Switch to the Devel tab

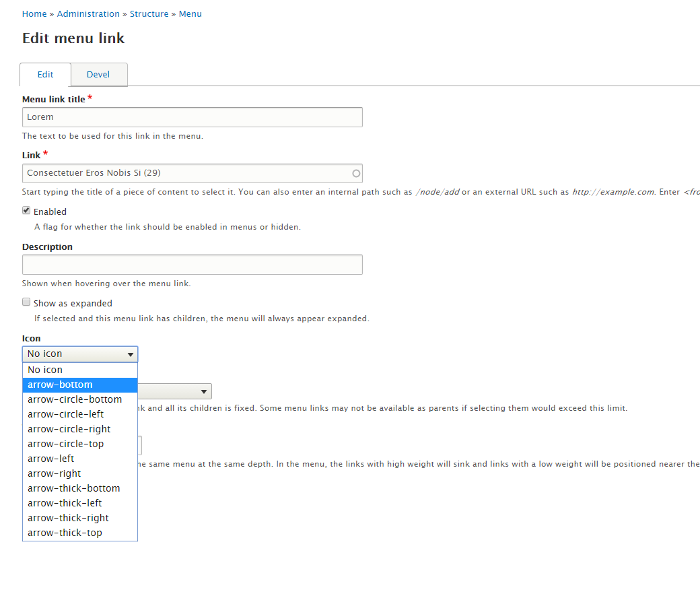[98, 75]
